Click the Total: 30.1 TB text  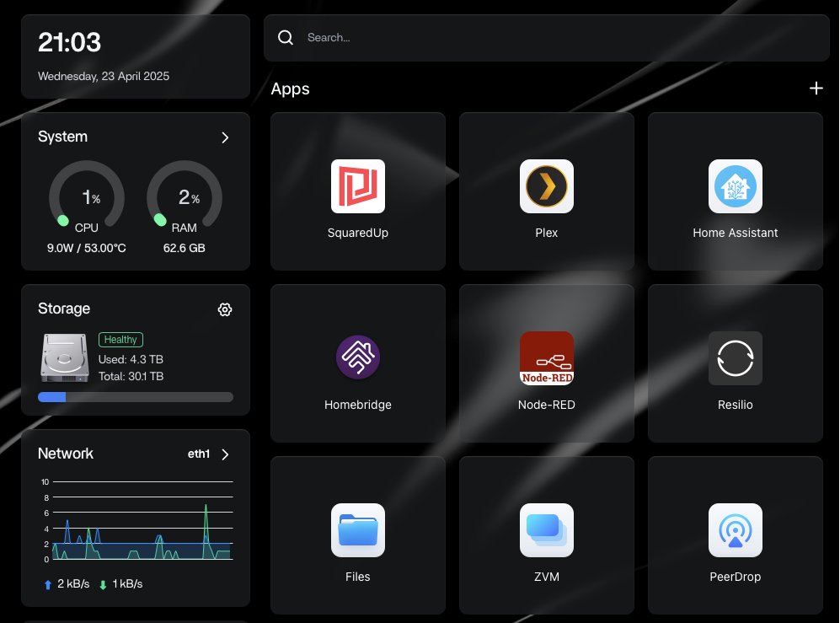click(131, 376)
